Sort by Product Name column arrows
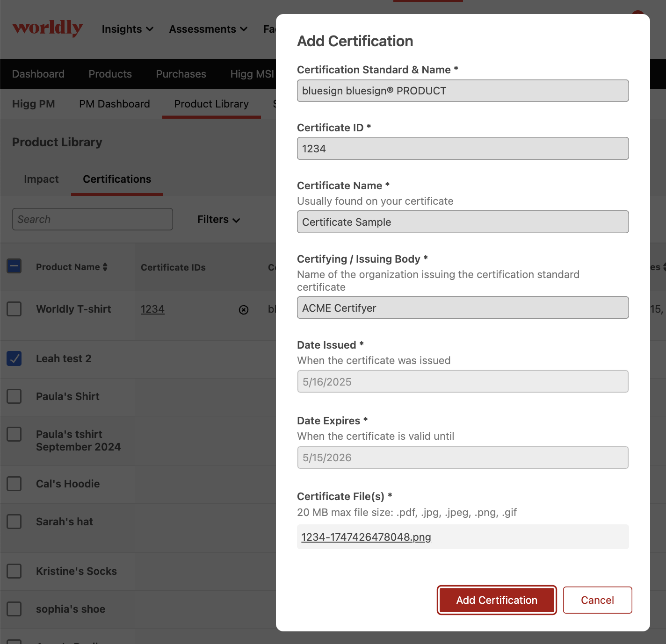The image size is (666, 644). (105, 267)
